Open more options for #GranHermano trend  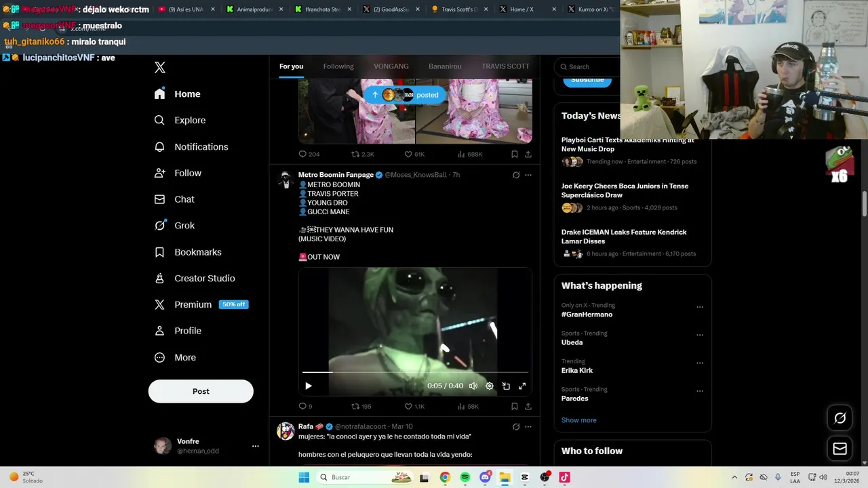pos(700,307)
